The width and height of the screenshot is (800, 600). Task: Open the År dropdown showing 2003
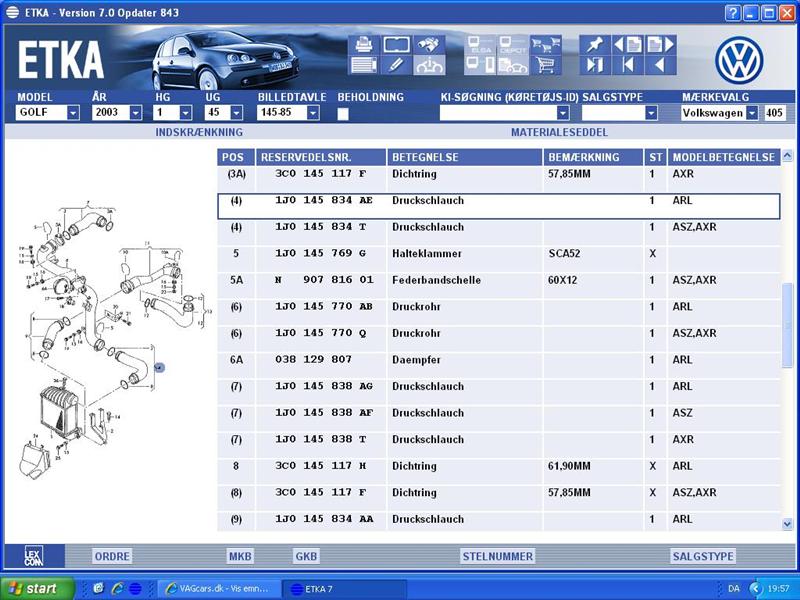tap(135, 113)
